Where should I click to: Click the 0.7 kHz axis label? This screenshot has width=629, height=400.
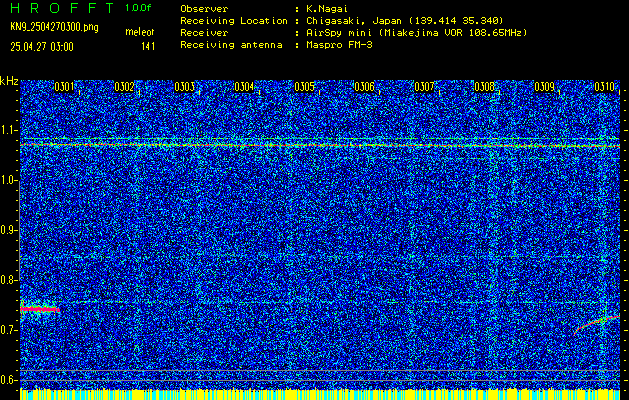8,330
